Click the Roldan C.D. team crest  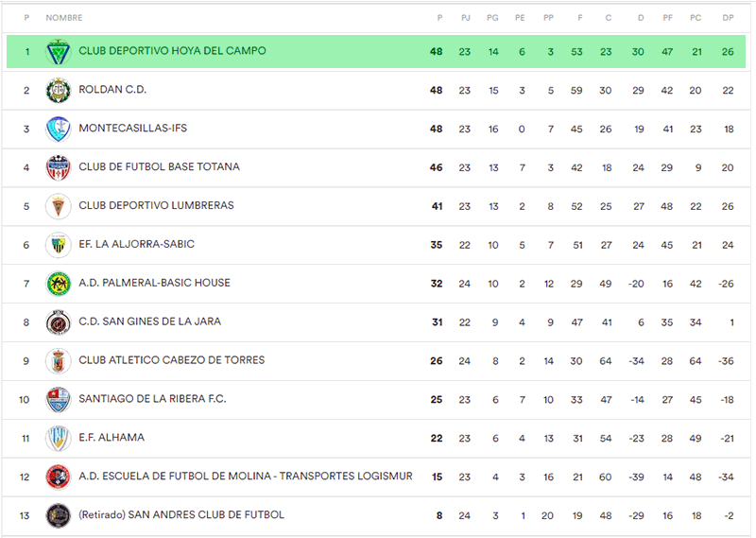pyautogui.click(x=59, y=90)
